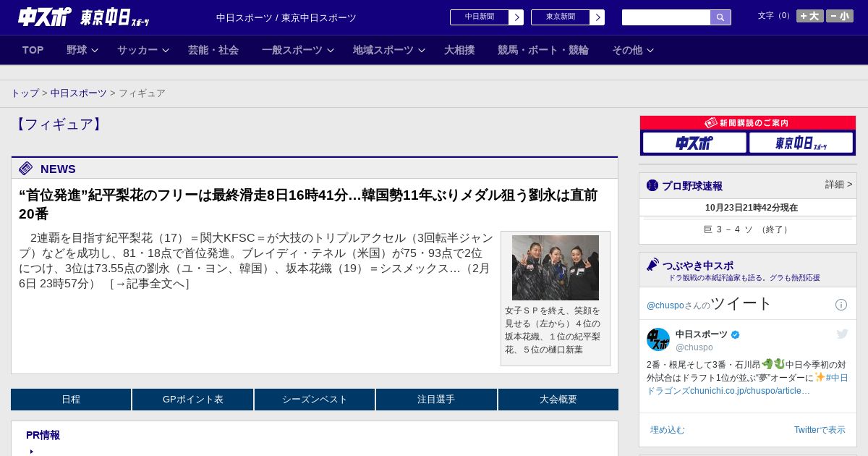Decrease text size with −小 button

(840, 16)
